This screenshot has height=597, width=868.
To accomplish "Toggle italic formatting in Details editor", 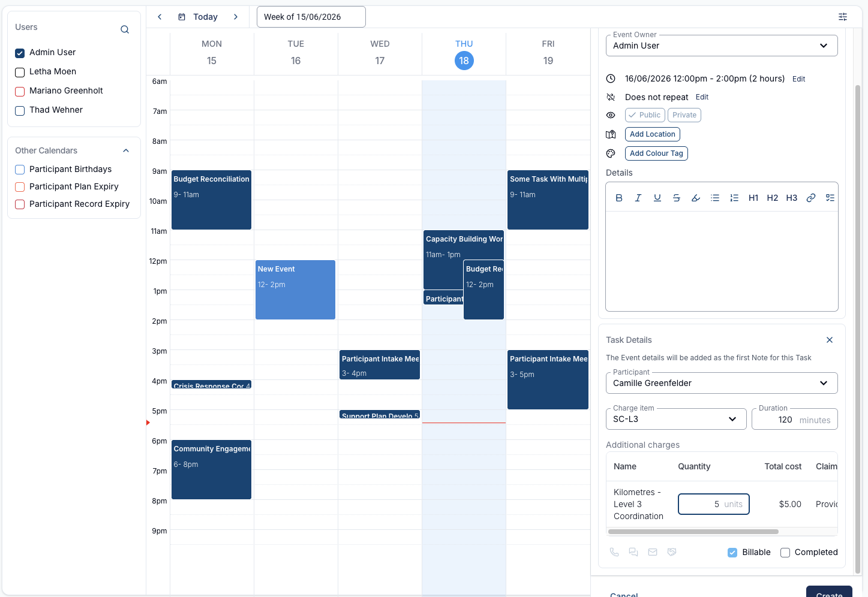I will click(x=638, y=198).
